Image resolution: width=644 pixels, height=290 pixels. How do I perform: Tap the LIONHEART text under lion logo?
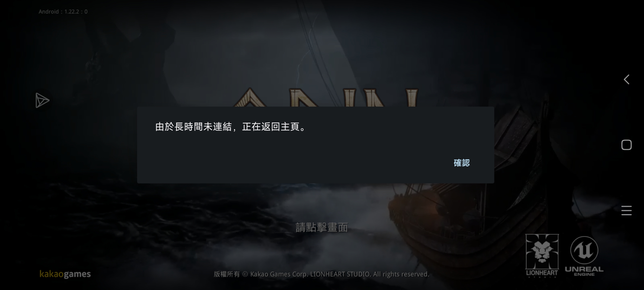point(542,273)
